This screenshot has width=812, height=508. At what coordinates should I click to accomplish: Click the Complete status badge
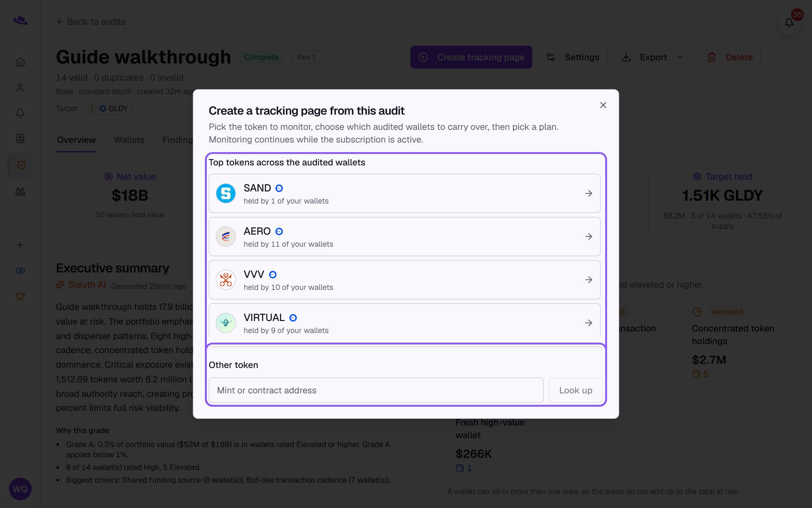(x=261, y=57)
